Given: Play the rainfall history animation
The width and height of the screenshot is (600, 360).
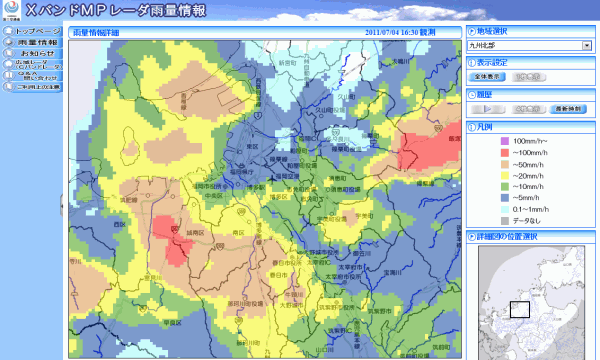Looking at the screenshot, I should point(488,109).
